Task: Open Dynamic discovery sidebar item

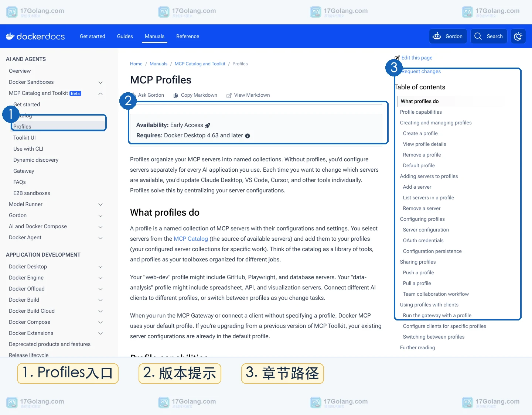Action: coord(36,160)
